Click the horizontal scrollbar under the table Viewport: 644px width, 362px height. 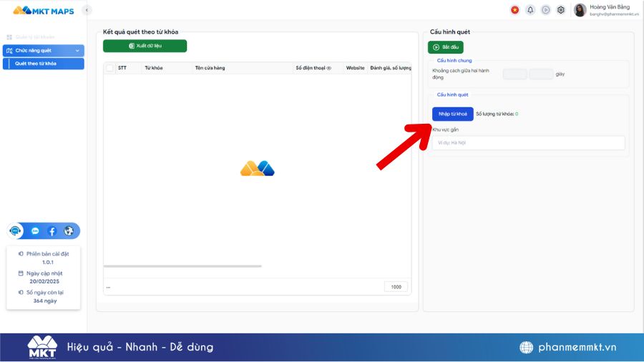(x=182, y=266)
